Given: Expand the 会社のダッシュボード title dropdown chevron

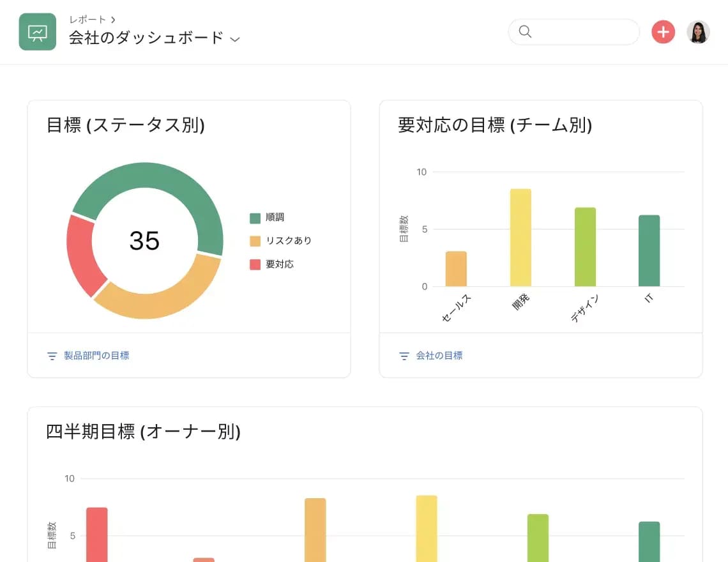Looking at the screenshot, I should coord(235,40).
